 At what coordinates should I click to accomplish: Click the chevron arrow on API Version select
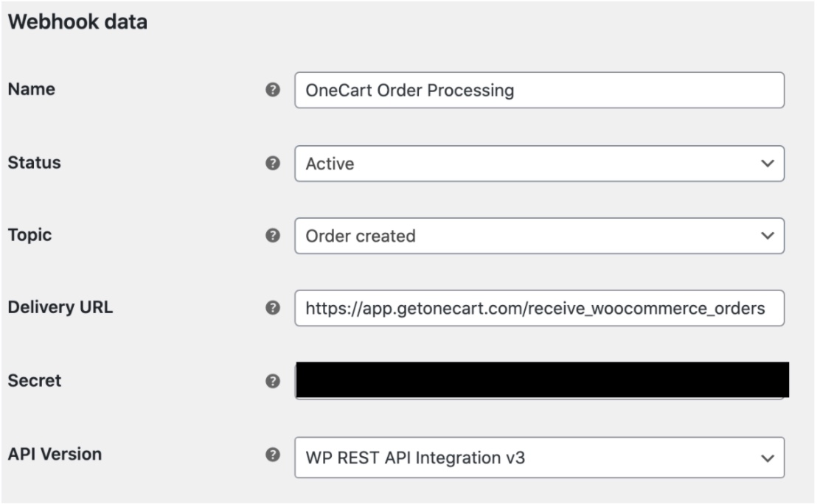pos(767,458)
